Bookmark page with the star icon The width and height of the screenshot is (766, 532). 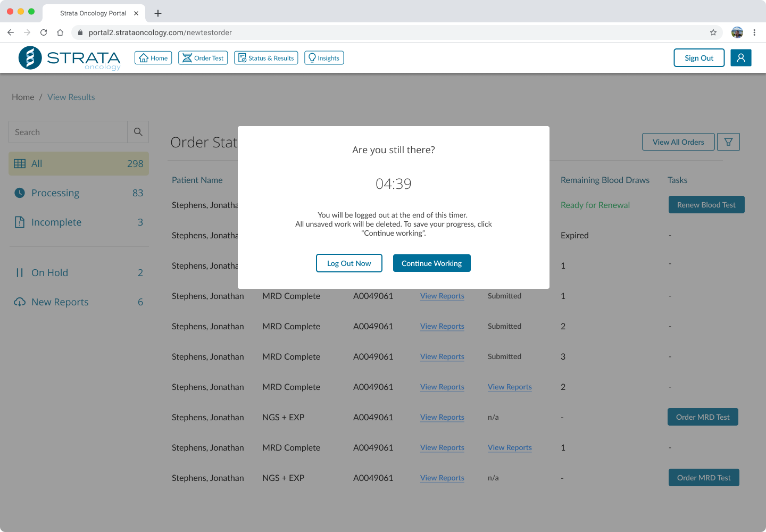pos(713,32)
